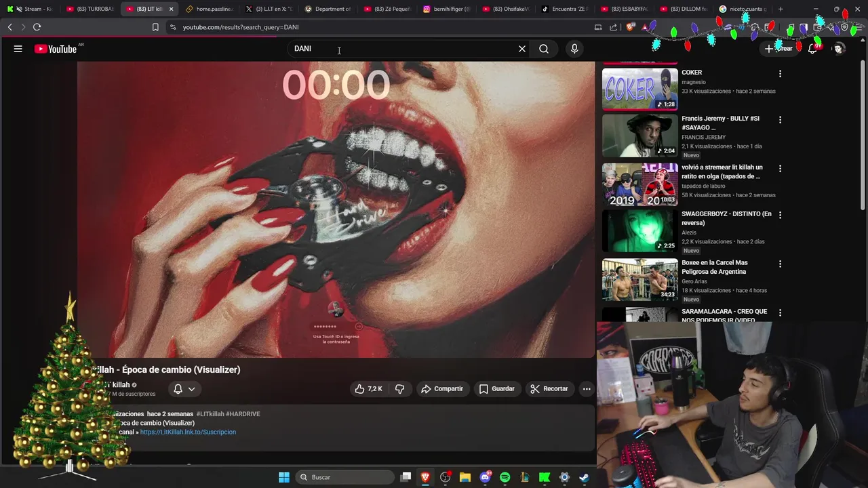The height and width of the screenshot is (488, 868).
Task: Like the video with the thumbs-up button
Action: point(369,389)
